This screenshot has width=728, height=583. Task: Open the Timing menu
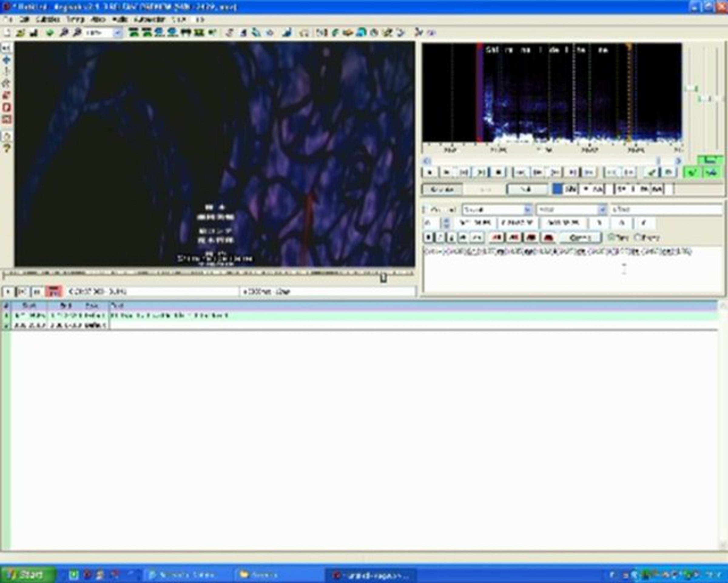pos(75,20)
